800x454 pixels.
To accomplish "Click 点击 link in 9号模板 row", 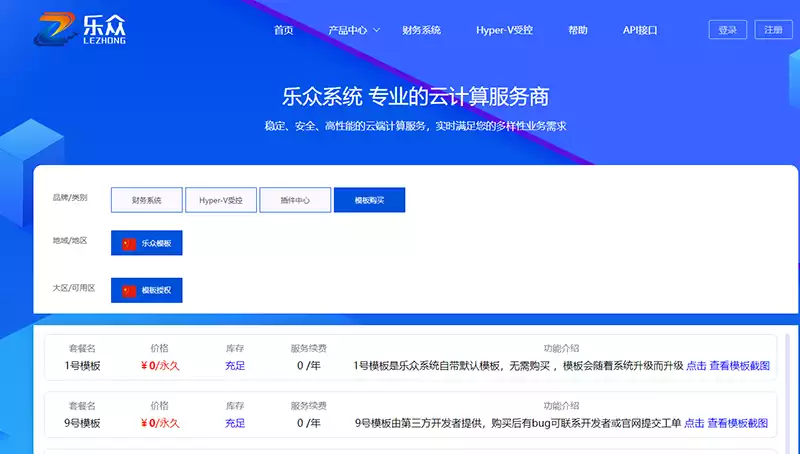I will pyautogui.click(x=694, y=423).
